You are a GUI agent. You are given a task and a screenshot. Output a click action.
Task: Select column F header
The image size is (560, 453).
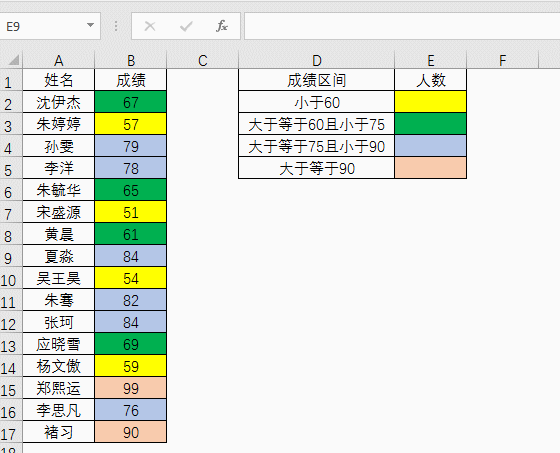point(502,60)
